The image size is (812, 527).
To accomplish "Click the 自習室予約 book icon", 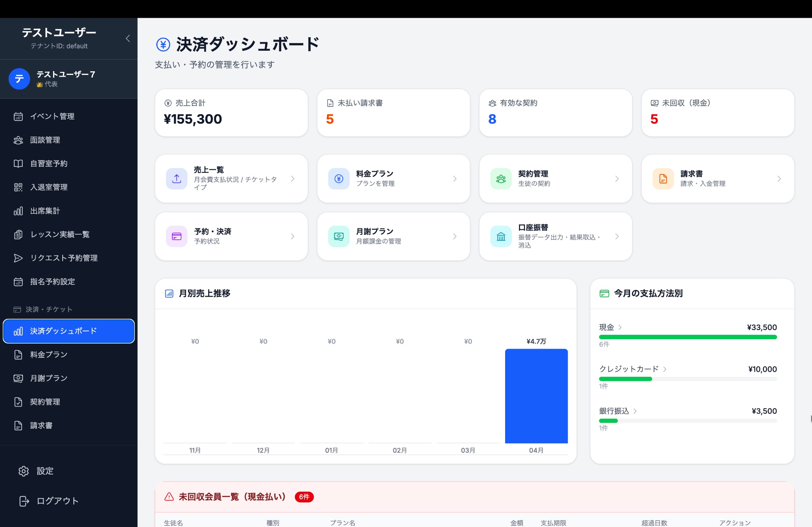I will [x=18, y=163].
